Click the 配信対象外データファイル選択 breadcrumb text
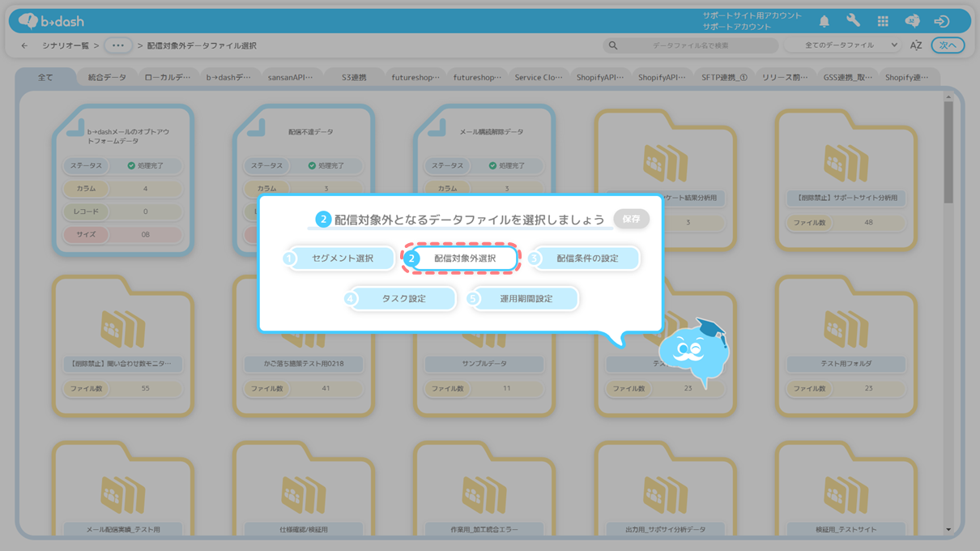Image resolution: width=980 pixels, height=551 pixels. click(x=201, y=45)
